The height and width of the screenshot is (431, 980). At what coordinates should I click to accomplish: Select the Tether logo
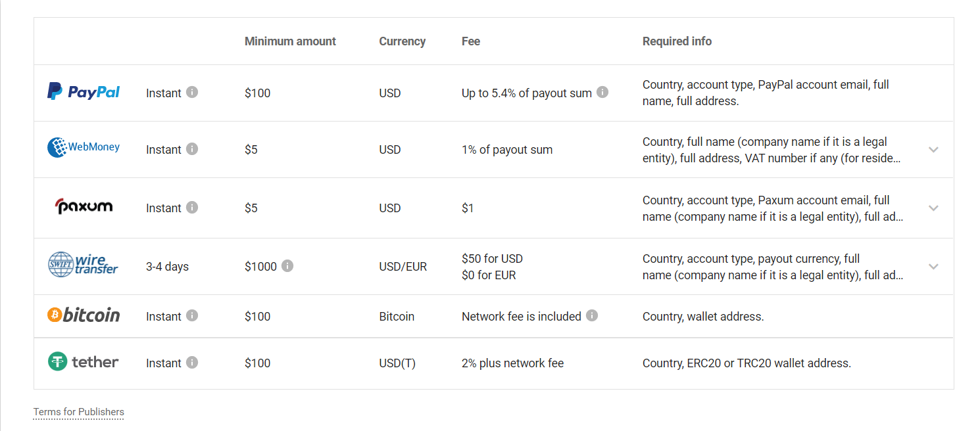click(84, 361)
